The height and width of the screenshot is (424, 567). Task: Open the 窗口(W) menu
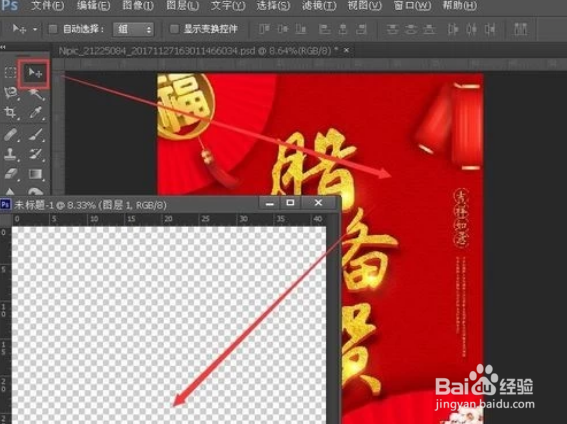(x=413, y=6)
